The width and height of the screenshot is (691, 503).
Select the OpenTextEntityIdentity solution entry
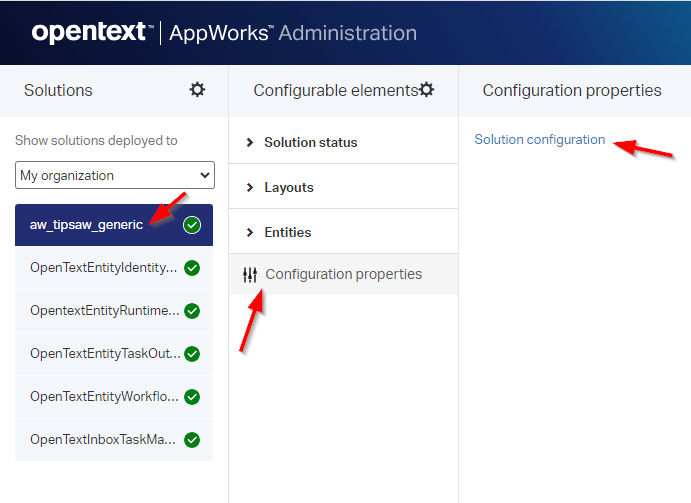click(x=103, y=268)
